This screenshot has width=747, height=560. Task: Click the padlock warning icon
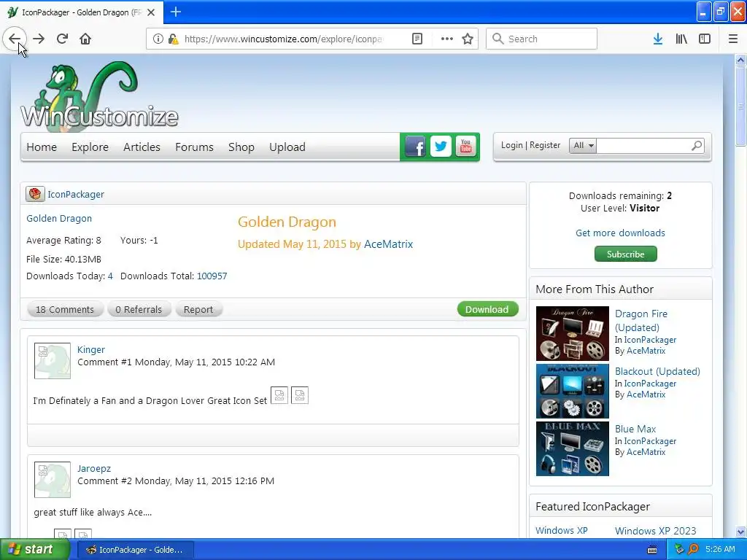(174, 39)
